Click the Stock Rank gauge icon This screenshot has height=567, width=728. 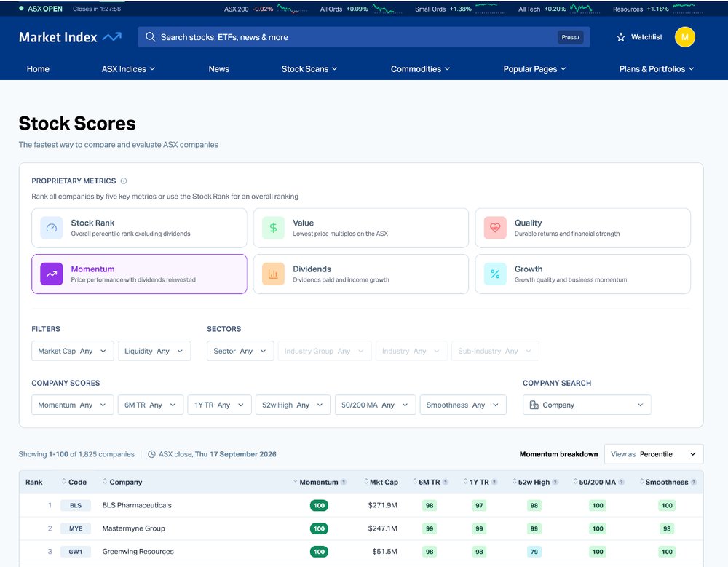52,228
